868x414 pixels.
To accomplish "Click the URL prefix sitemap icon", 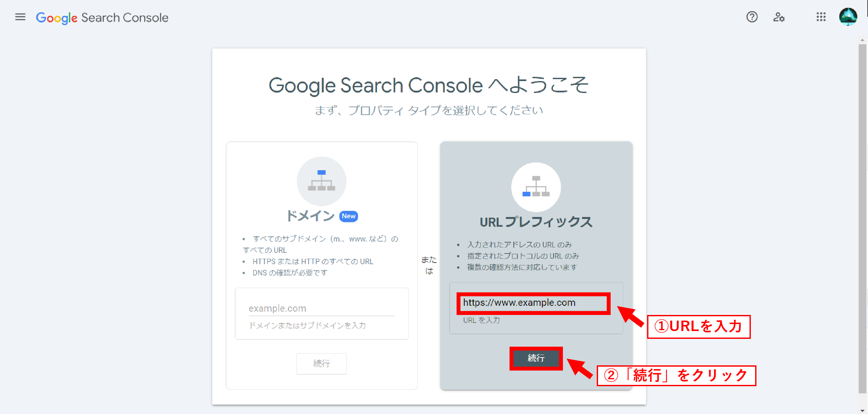I will pos(536,187).
